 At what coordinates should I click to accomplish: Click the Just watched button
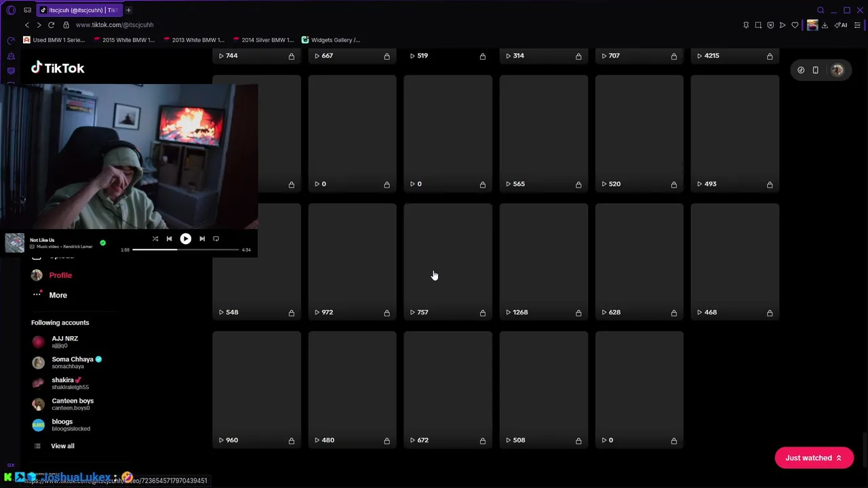click(x=814, y=458)
